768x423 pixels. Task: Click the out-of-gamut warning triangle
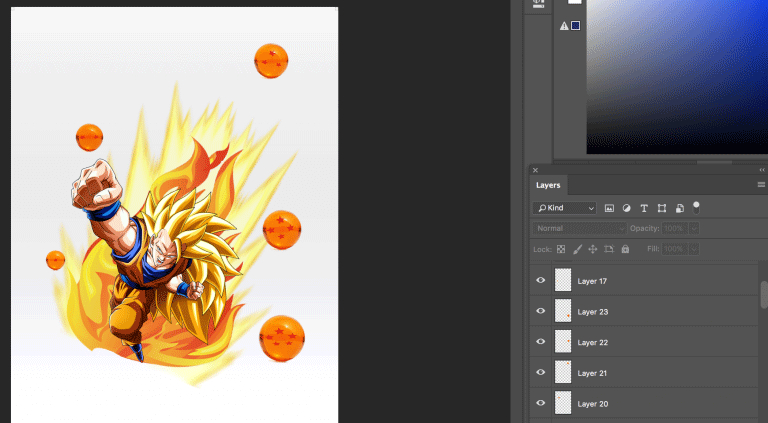pyautogui.click(x=564, y=25)
